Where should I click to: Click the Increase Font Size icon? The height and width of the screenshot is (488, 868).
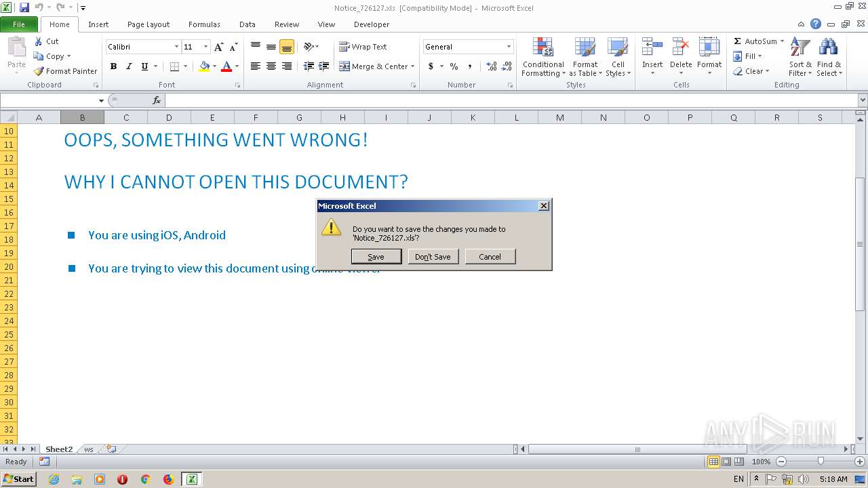coord(218,47)
